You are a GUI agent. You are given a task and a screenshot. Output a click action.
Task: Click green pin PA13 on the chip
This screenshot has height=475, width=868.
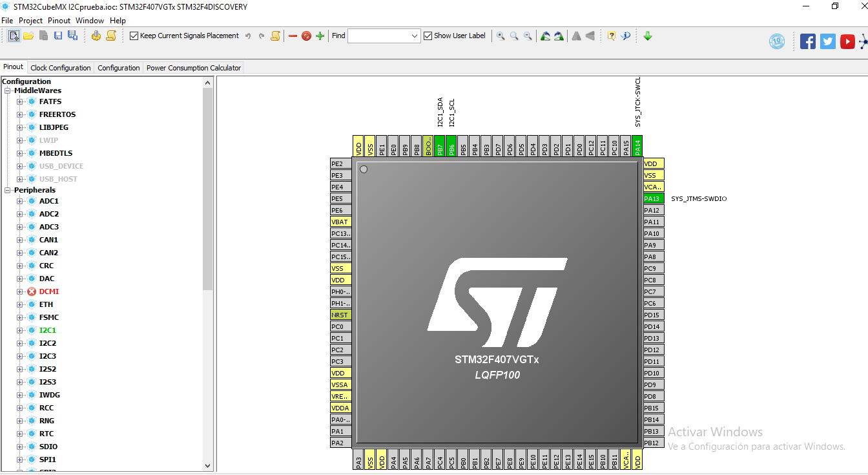[x=654, y=198]
